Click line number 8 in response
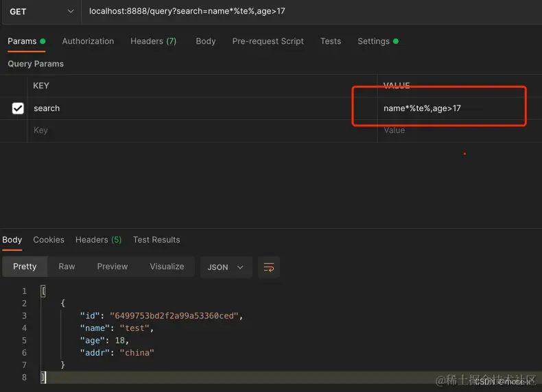 24,377
